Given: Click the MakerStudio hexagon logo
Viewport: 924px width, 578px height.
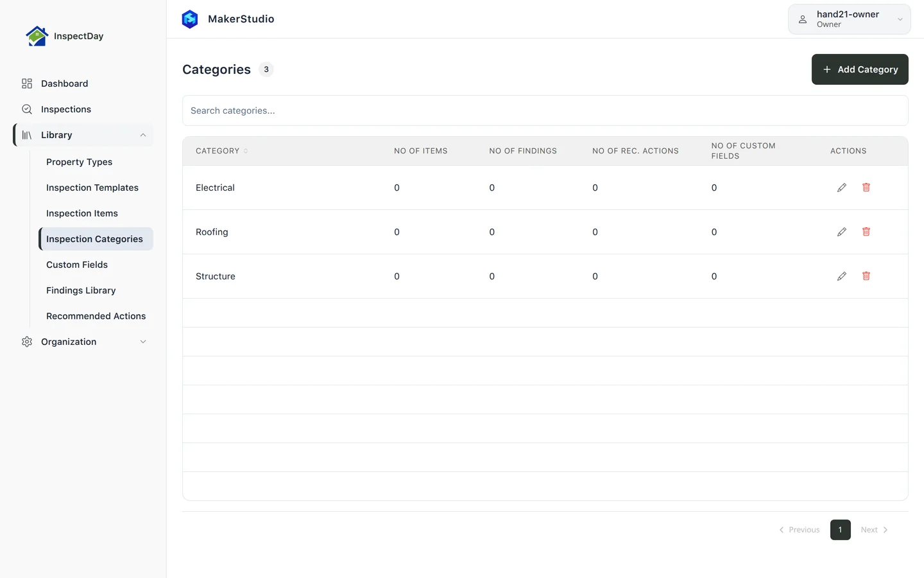Looking at the screenshot, I should 190,19.
